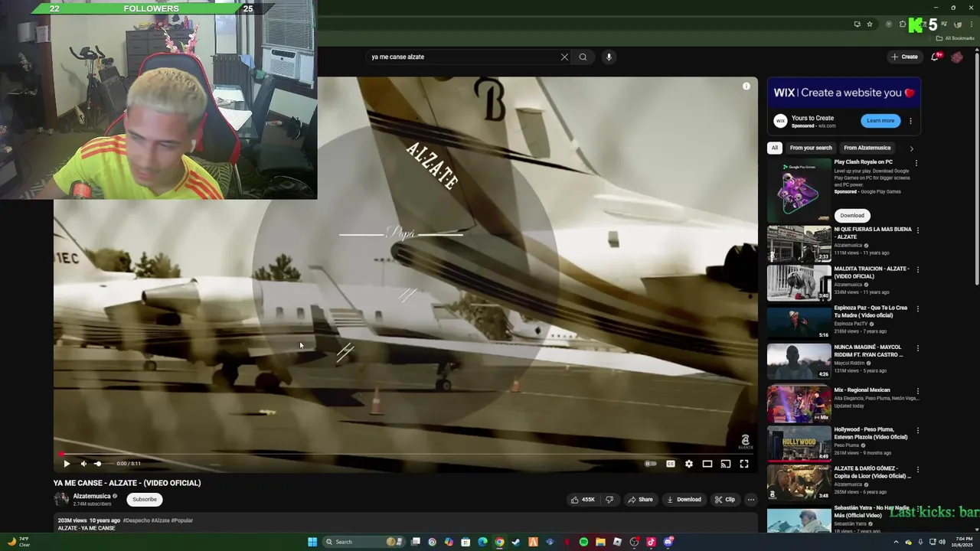Cast video with the Play on TV icon
The width and height of the screenshot is (980, 551).
pos(726,464)
